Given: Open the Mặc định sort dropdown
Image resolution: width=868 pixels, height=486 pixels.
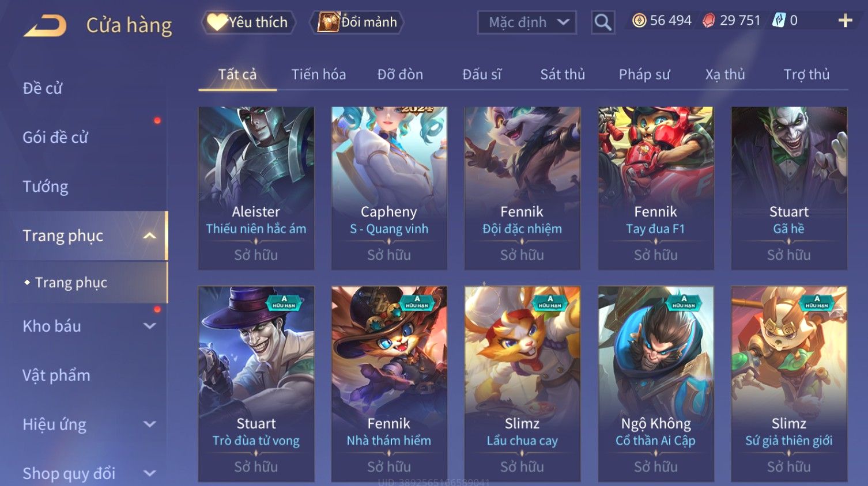Looking at the screenshot, I should pos(527,22).
